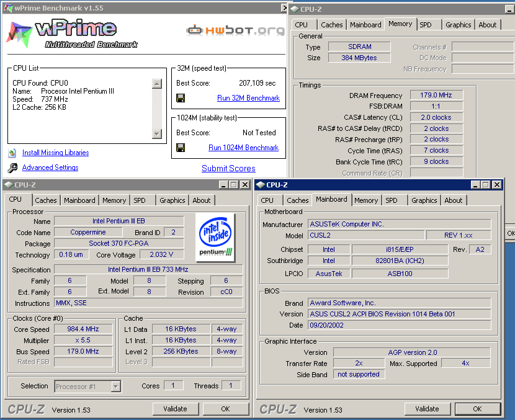515x420 pixels.
Task: Click the floppy disk icon beside Run 32M Benchmark
Action: point(181,98)
